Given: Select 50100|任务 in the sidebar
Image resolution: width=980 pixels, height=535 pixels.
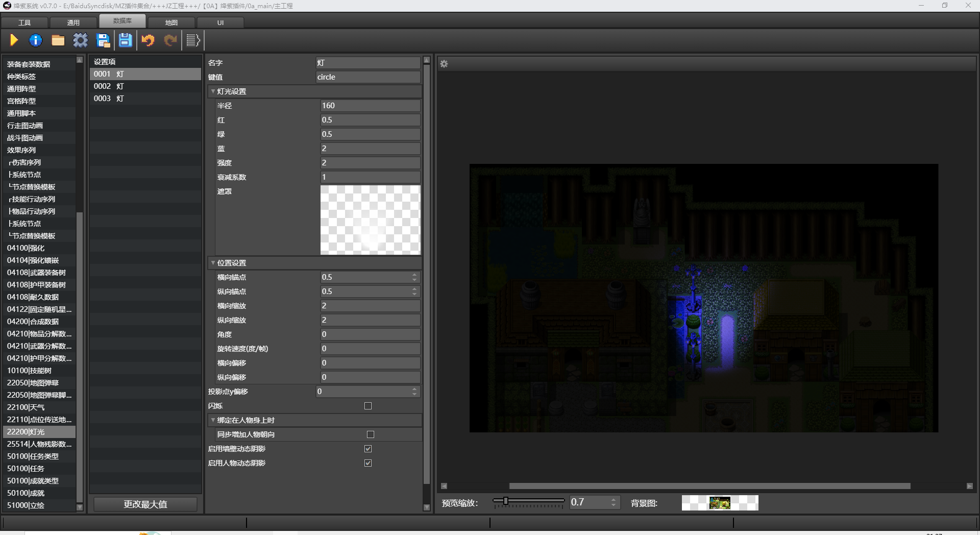Looking at the screenshot, I should click(x=39, y=469).
